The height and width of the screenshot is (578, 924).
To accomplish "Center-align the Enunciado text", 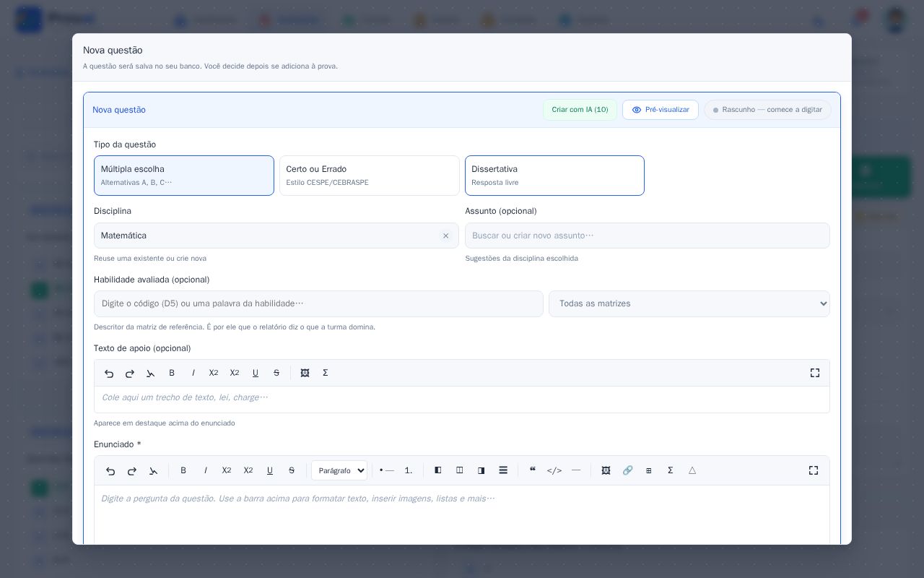I will pyautogui.click(x=460, y=470).
